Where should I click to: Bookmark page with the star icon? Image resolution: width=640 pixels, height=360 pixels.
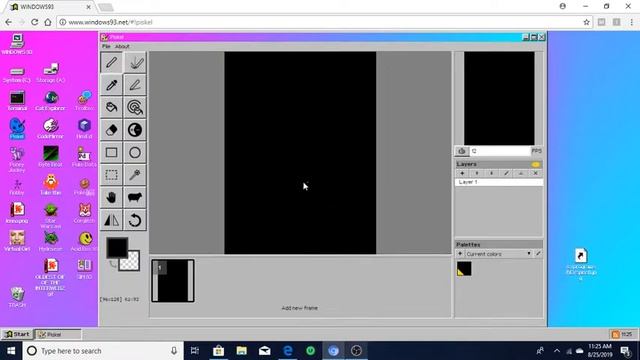pyautogui.click(x=587, y=22)
